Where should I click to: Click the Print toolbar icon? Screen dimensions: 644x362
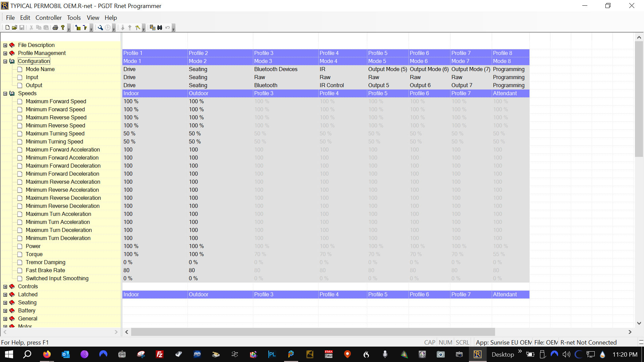(55, 27)
